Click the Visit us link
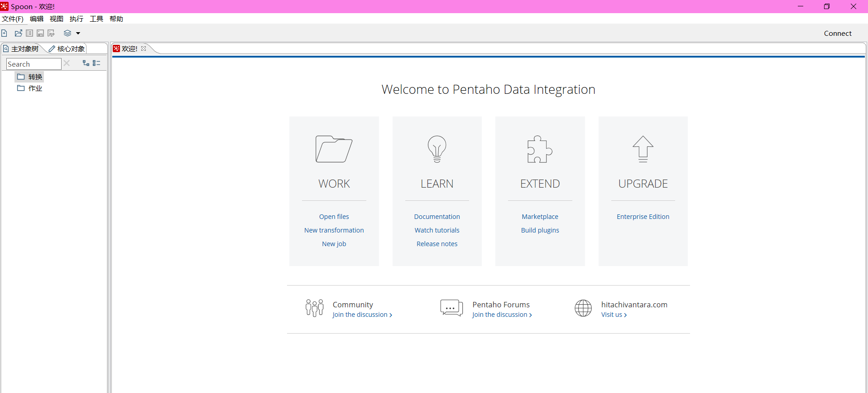 (614, 315)
